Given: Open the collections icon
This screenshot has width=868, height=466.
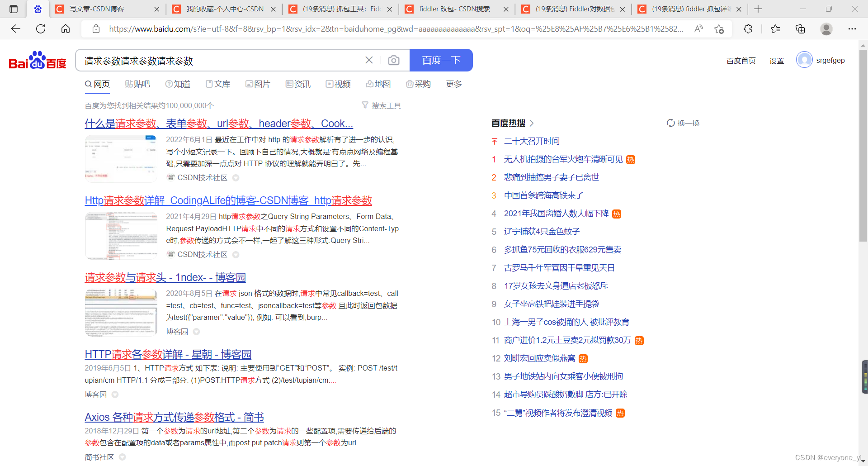Looking at the screenshot, I should 800,29.
